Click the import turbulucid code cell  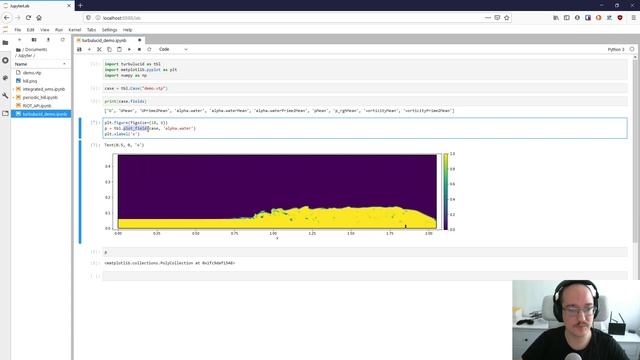[x=365, y=70]
